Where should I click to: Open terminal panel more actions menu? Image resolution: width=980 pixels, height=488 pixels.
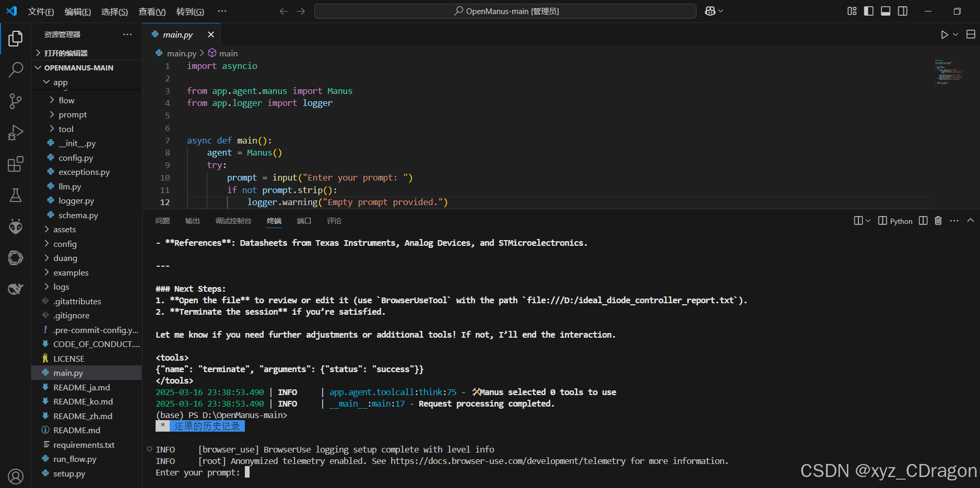point(954,221)
